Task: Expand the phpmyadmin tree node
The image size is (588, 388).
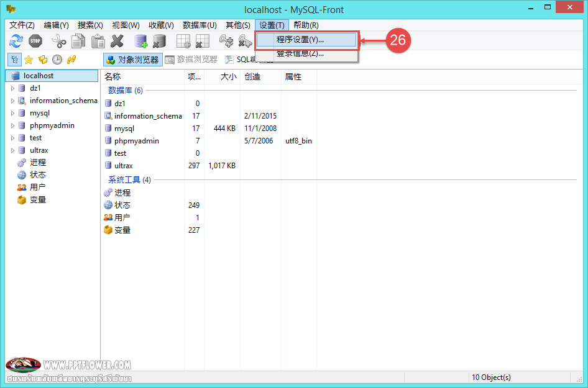Action: 13,125
